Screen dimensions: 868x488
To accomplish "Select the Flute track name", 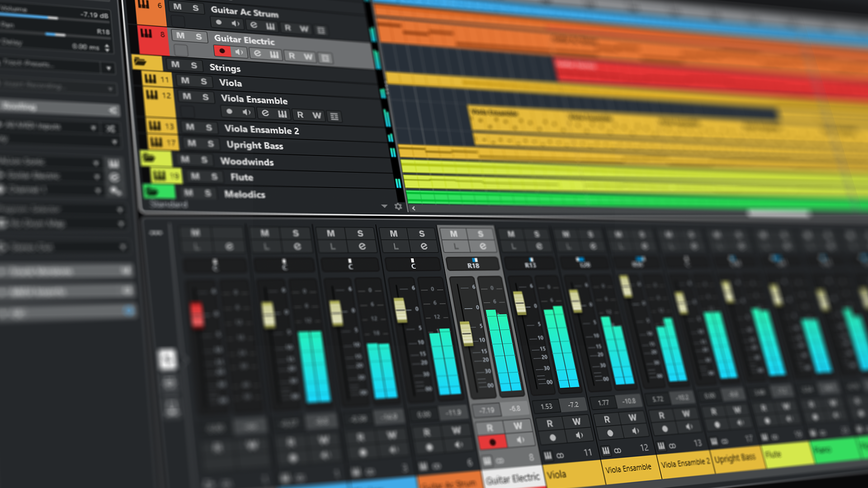I will click(241, 177).
